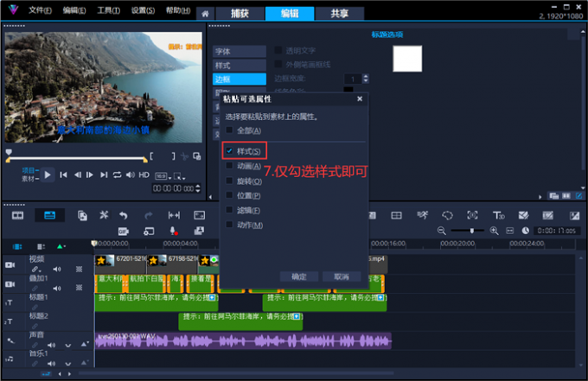The image size is (588, 381).
Task: Select the 字体 options category
Action: click(x=240, y=51)
